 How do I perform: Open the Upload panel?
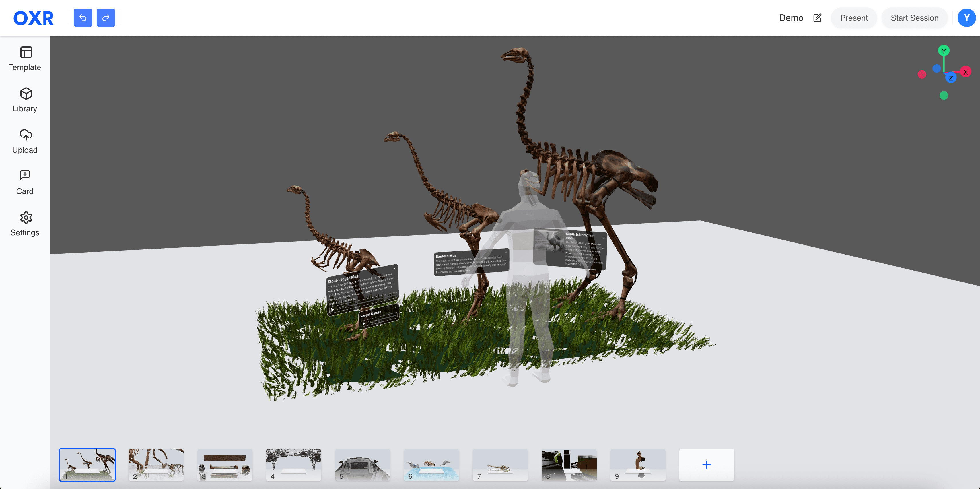(x=25, y=141)
